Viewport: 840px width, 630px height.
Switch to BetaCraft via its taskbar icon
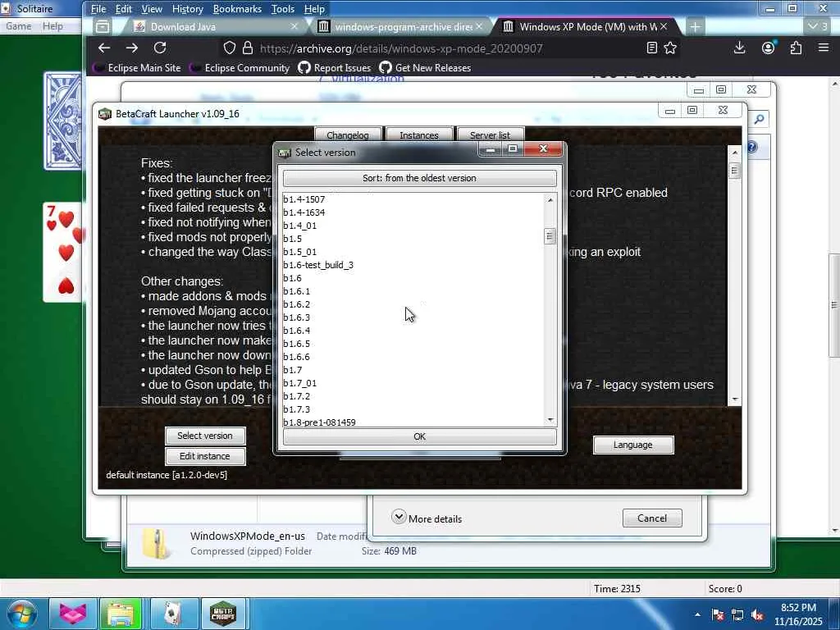pos(223,614)
